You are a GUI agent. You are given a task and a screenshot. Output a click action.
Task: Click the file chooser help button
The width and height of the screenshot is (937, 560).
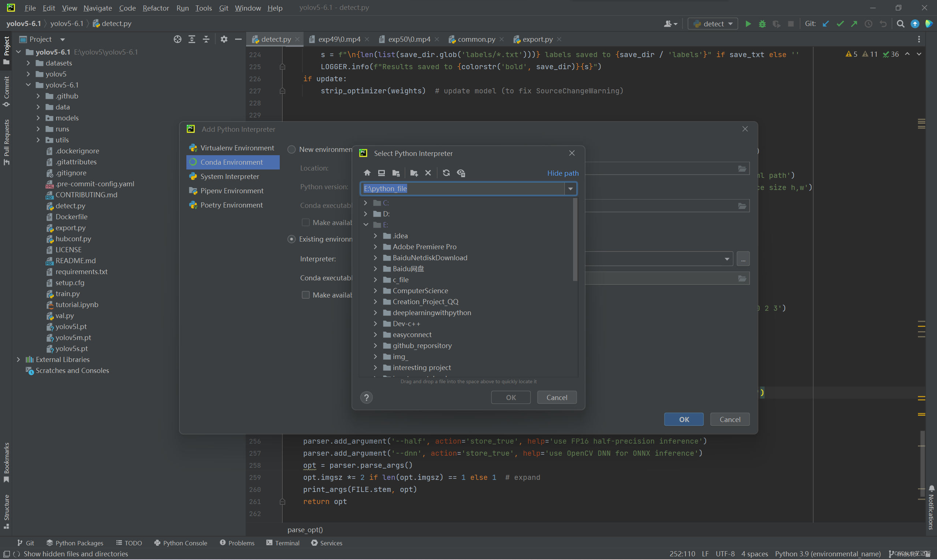pos(366,397)
